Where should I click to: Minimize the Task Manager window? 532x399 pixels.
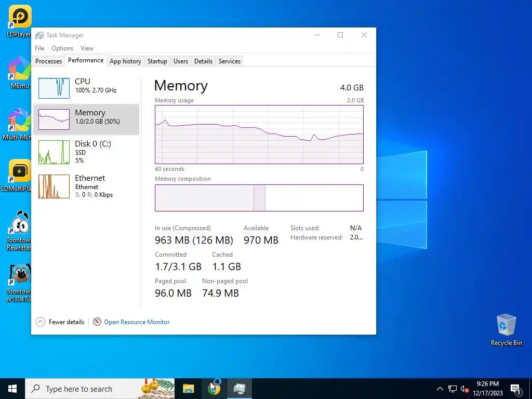click(x=317, y=35)
